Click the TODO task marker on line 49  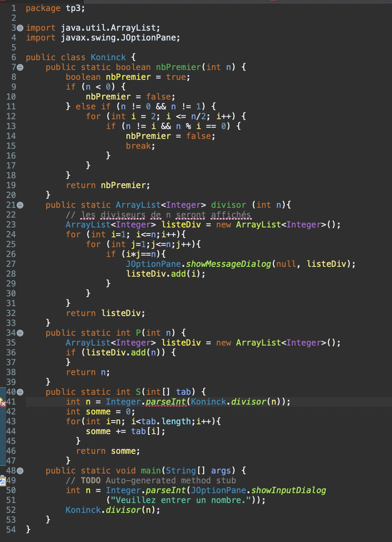pos(3,481)
